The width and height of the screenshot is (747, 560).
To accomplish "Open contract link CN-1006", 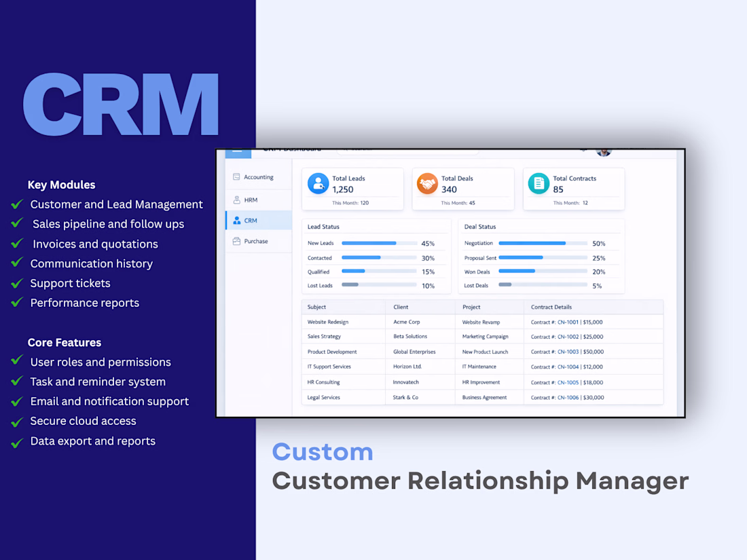I will [x=568, y=398].
